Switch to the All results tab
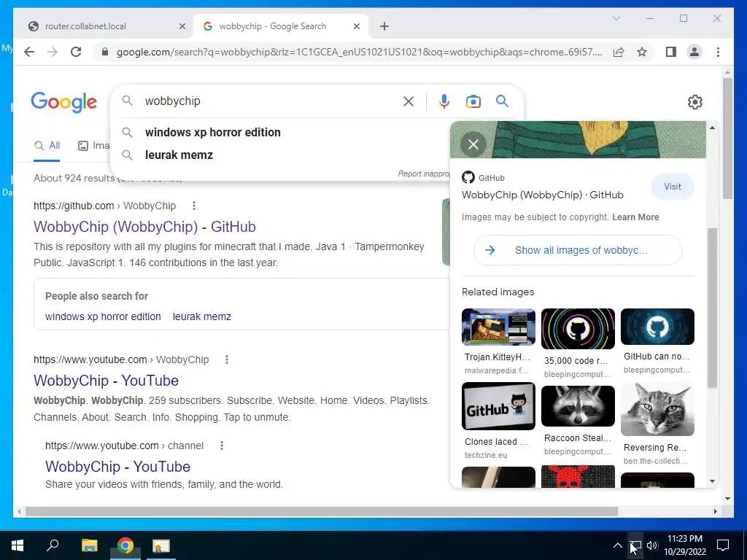This screenshot has width=747, height=560. click(x=47, y=146)
